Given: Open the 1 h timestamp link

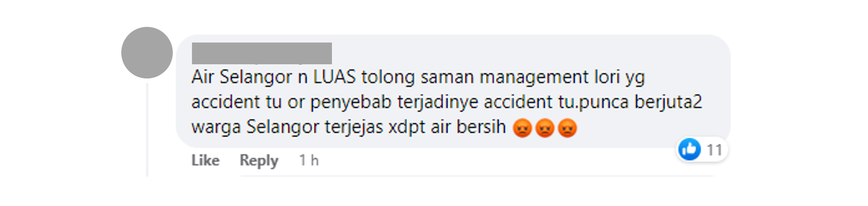Looking at the screenshot, I should (309, 160).
